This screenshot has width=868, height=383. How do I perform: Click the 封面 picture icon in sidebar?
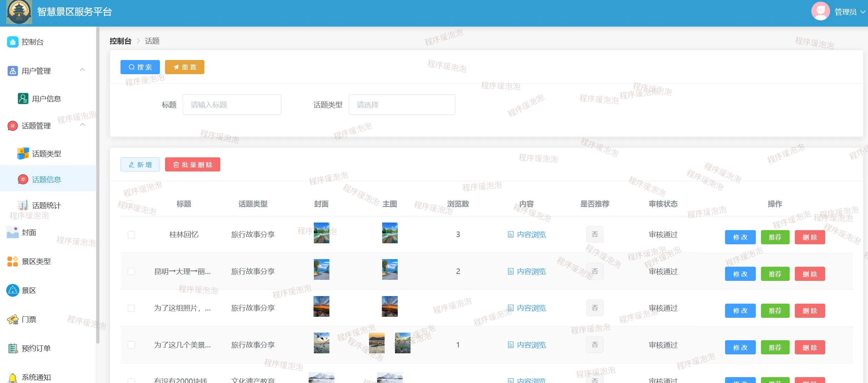click(x=13, y=233)
